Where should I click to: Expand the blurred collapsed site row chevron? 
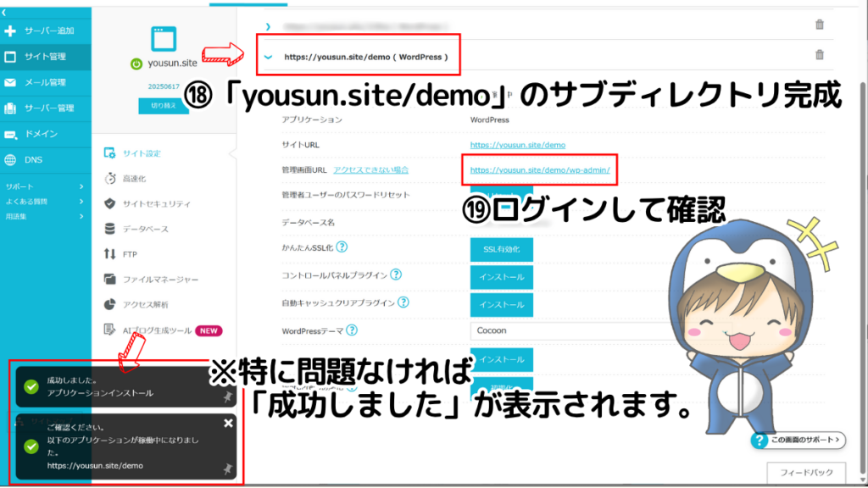coord(268,26)
